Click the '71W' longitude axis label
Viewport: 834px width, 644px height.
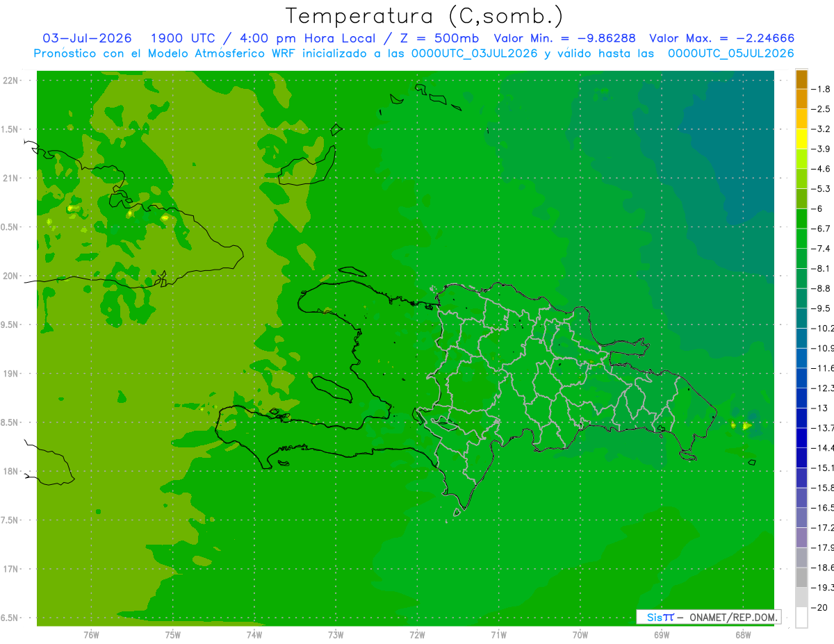click(x=498, y=635)
